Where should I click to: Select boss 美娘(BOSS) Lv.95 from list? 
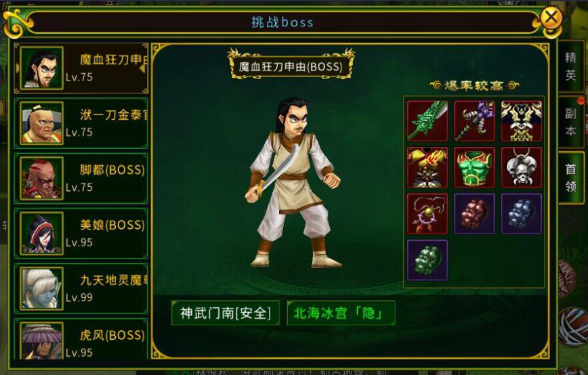point(81,234)
